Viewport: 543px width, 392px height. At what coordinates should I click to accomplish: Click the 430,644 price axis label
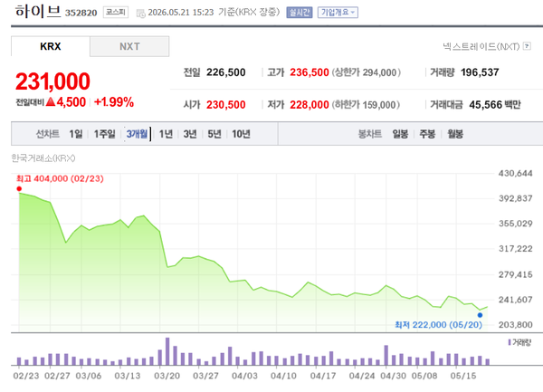(515, 173)
